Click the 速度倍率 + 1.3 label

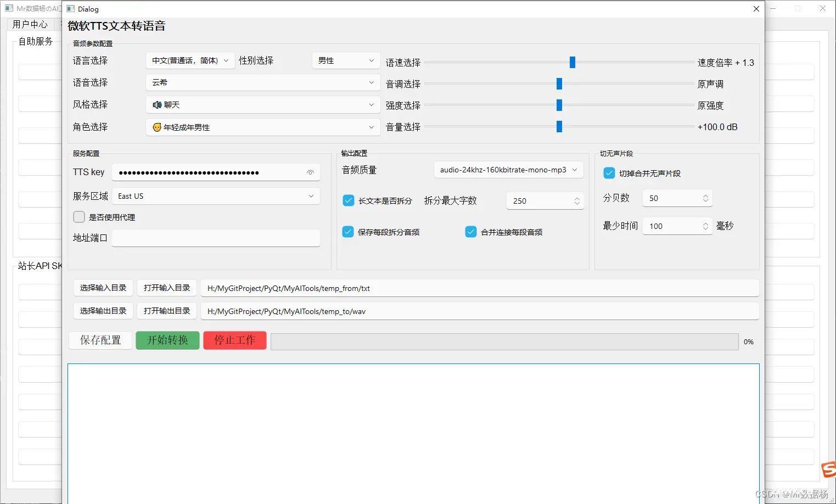726,63
